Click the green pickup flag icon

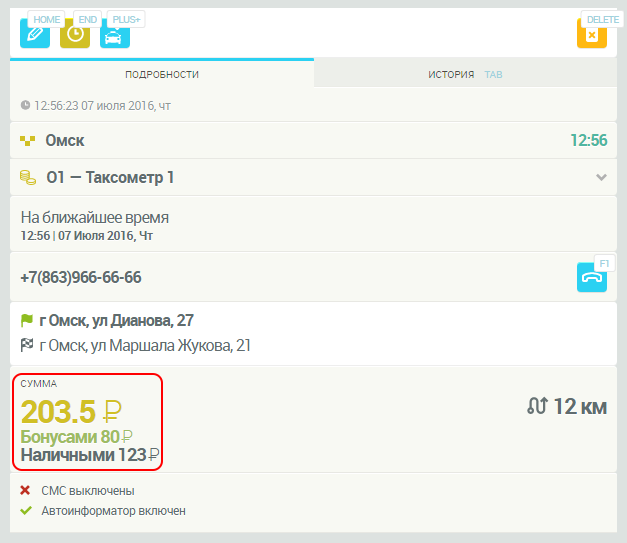tap(27, 321)
